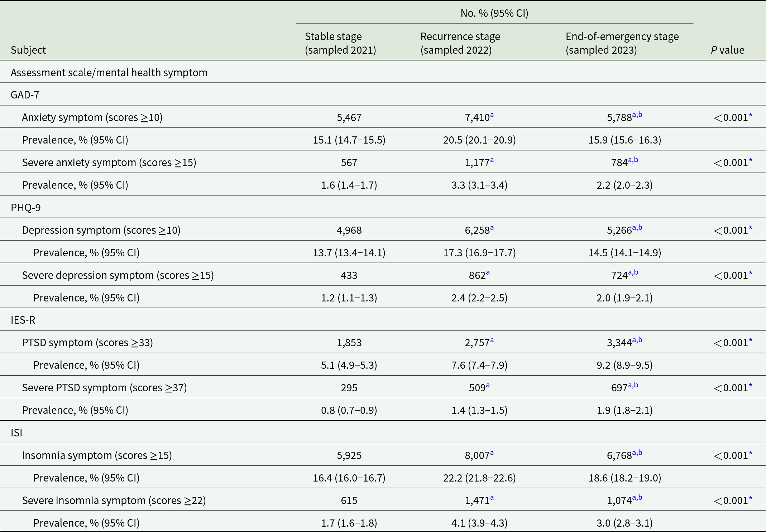Click the 'Subject' column header
This screenshot has height=532, width=766.
(28, 50)
